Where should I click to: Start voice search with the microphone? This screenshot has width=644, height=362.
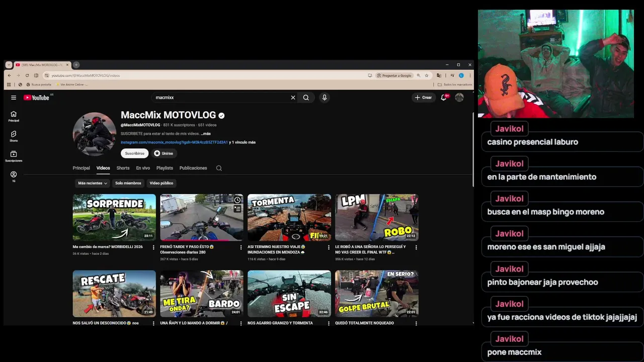pos(325,98)
